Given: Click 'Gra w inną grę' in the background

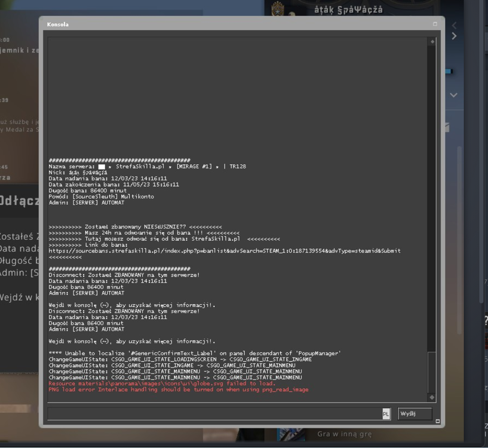Looking at the screenshot, I should point(345,434).
